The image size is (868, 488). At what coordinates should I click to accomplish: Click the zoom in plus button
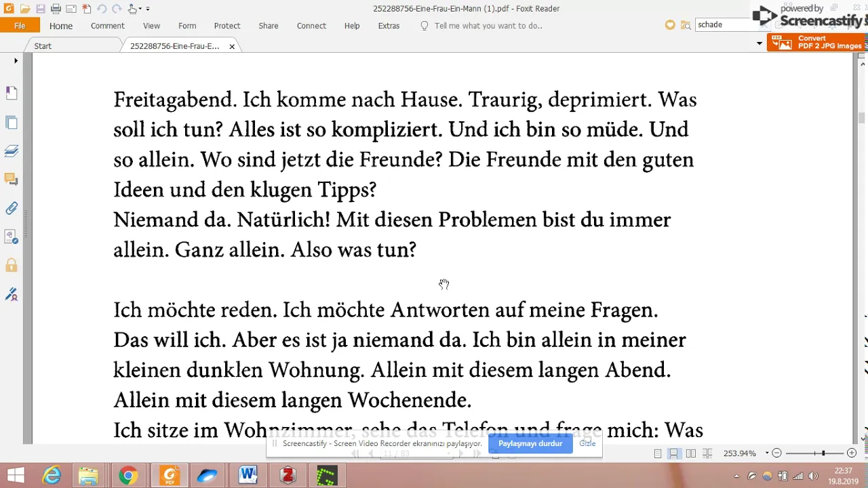(852, 453)
